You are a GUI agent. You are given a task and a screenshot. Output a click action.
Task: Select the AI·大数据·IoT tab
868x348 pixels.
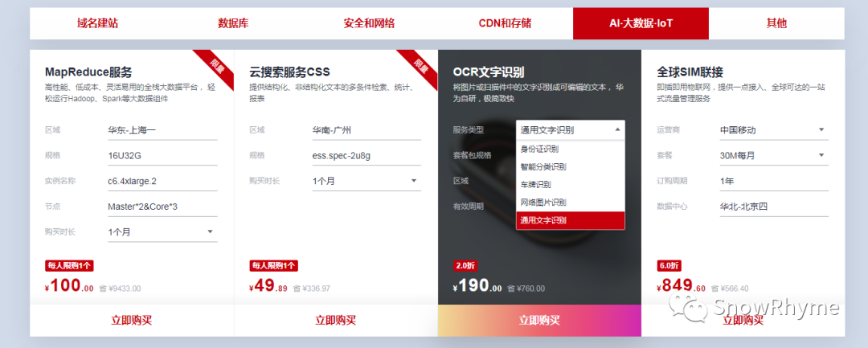[x=641, y=23]
